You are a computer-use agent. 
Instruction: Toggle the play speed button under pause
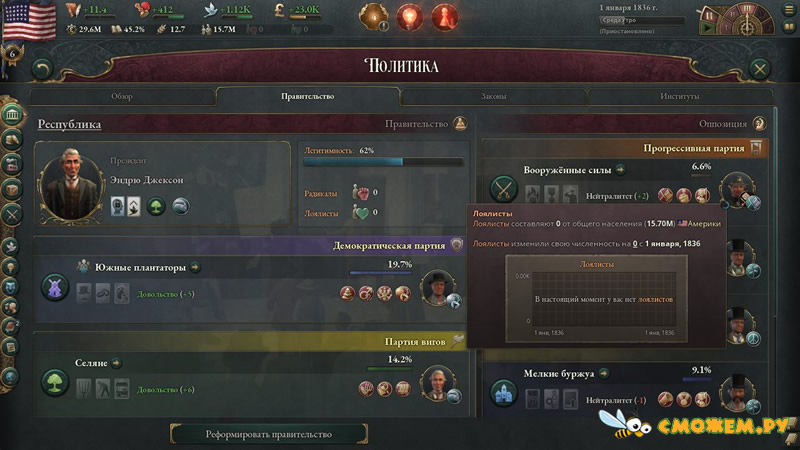[x=708, y=28]
